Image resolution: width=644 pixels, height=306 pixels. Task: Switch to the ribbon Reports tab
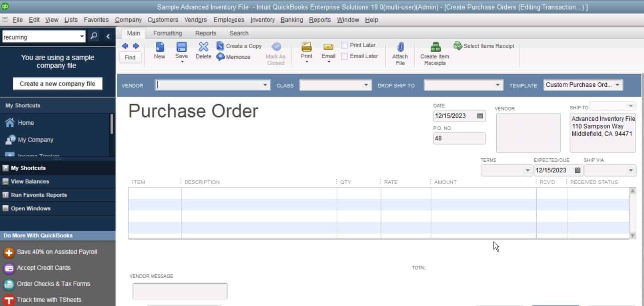coord(206,33)
